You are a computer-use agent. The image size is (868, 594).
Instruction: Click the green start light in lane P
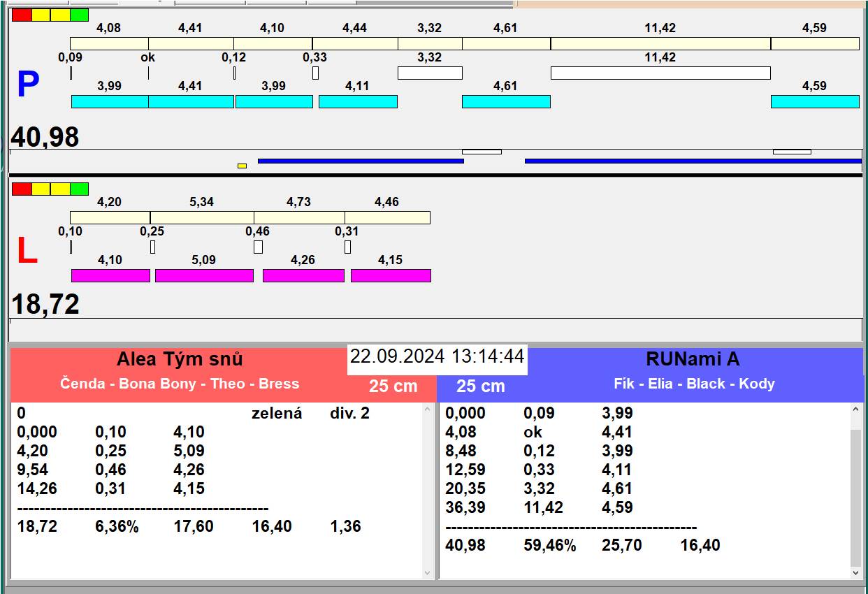coord(79,15)
